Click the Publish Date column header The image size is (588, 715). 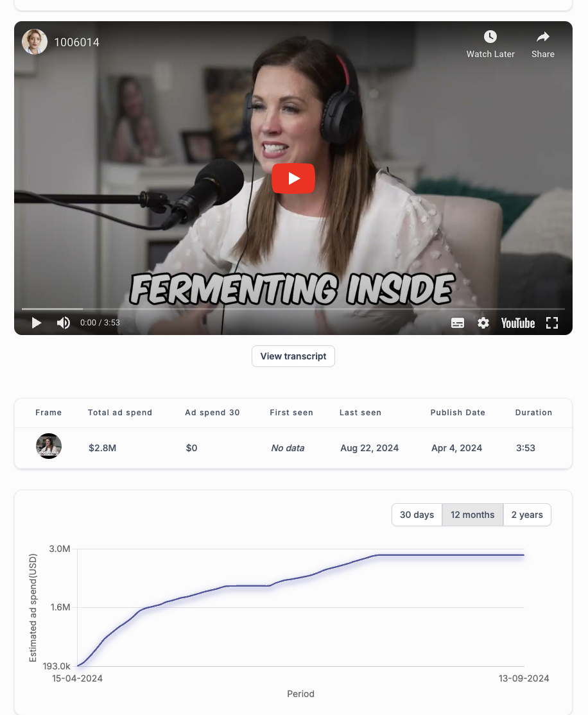pos(458,412)
